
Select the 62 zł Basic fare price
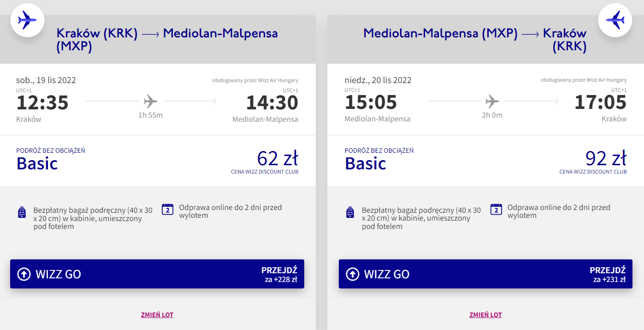click(278, 159)
